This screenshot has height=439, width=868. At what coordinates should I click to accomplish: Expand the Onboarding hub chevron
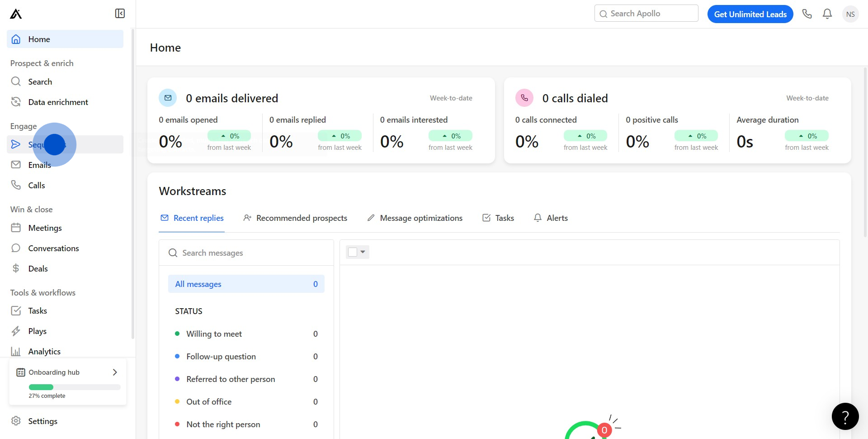coord(115,372)
